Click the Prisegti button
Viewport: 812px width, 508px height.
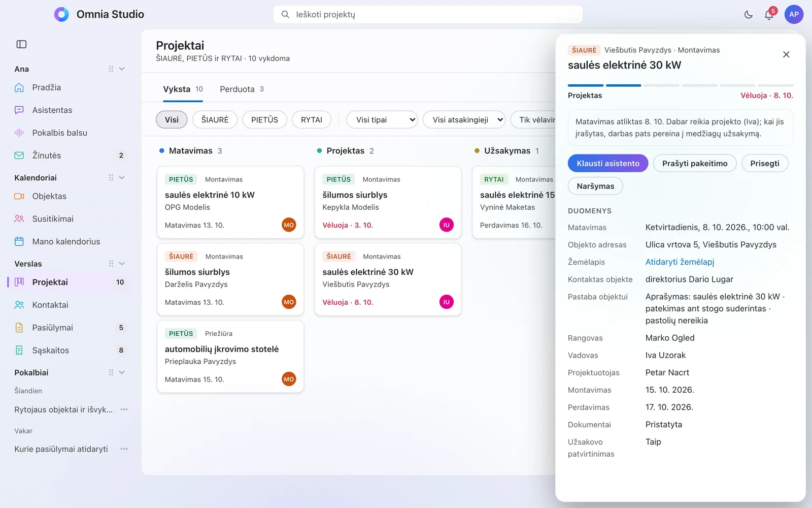pyautogui.click(x=765, y=163)
